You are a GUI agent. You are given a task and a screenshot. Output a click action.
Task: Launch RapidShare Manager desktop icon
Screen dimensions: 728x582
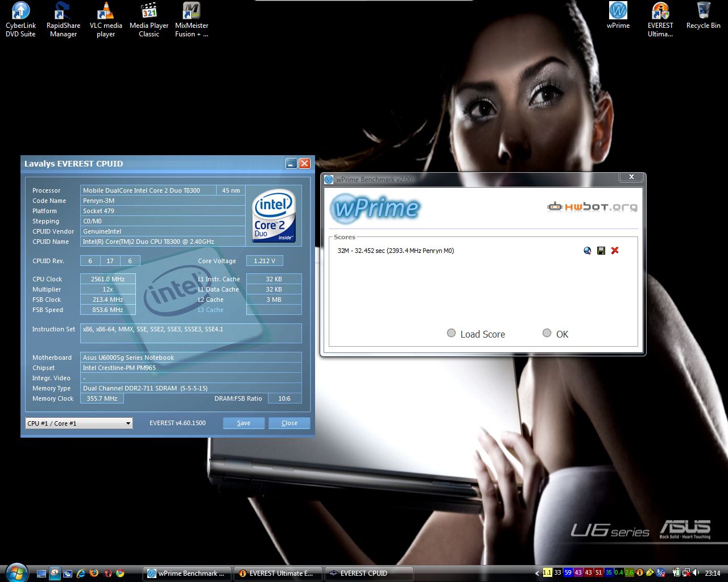coord(63,19)
